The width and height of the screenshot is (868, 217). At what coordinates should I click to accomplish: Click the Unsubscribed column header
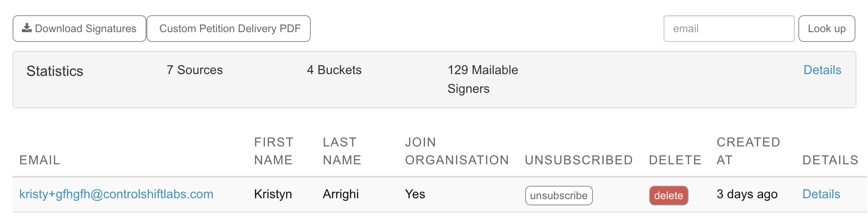click(x=579, y=160)
